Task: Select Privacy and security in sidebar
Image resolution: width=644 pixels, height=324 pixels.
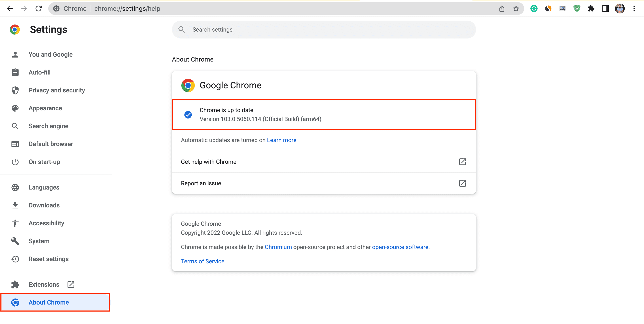Action: pos(57,90)
